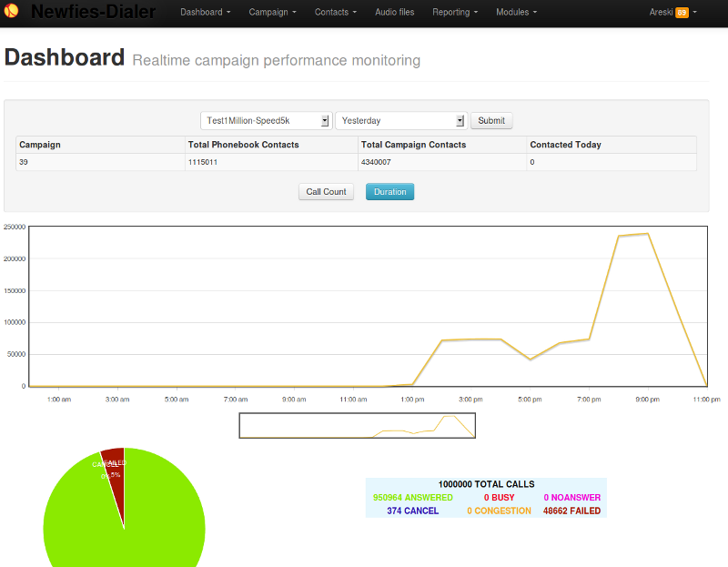728x567 pixels.
Task: Click the Dashboard page heading
Action: point(65,57)
